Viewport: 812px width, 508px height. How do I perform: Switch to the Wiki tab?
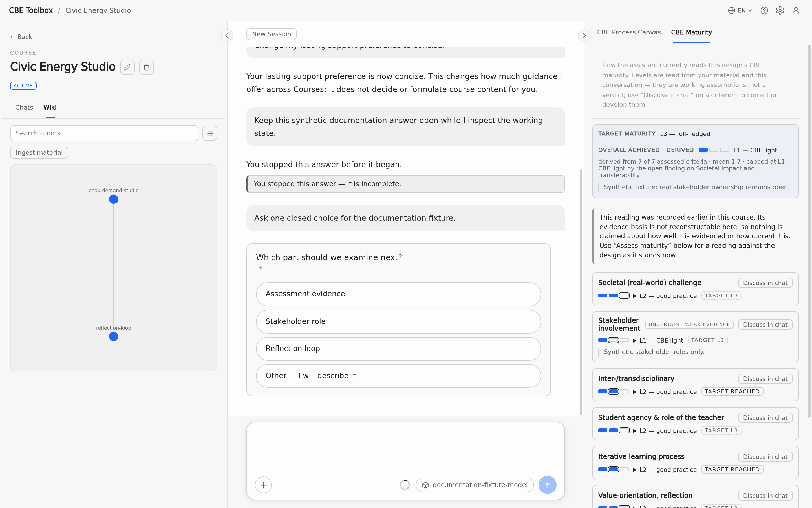click(x=50, y=108)
